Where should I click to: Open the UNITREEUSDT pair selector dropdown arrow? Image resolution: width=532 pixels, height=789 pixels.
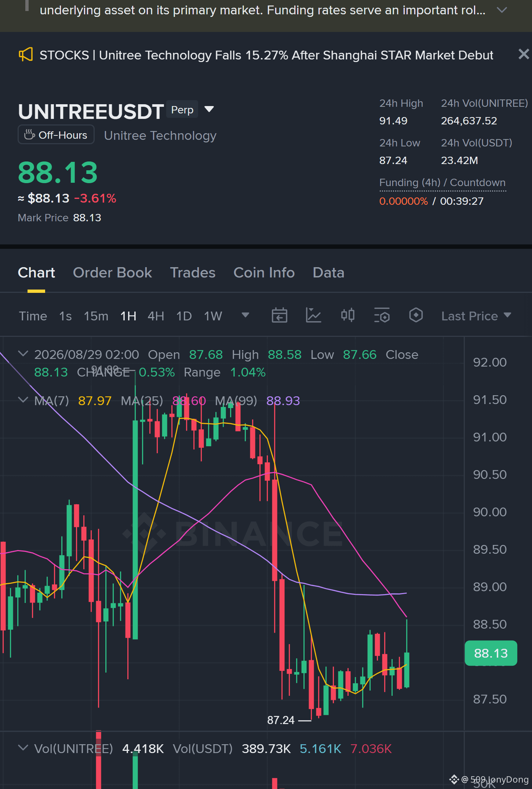(x=209, y=109)
